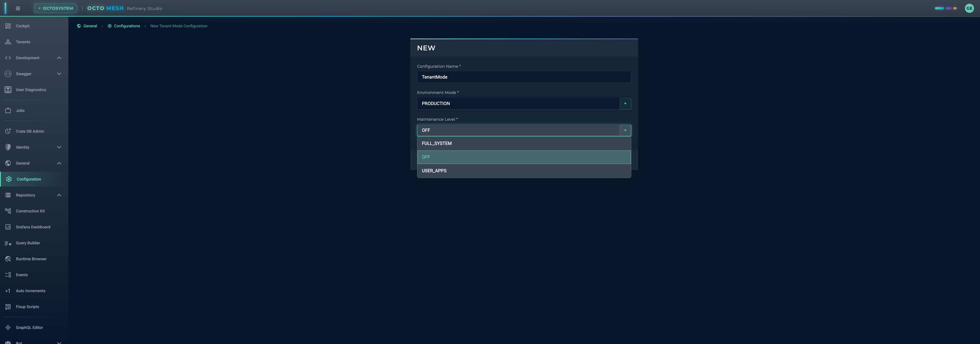Click the OCTOSYSTEM tenant button
980x344 pixels.
click(56, 8)
